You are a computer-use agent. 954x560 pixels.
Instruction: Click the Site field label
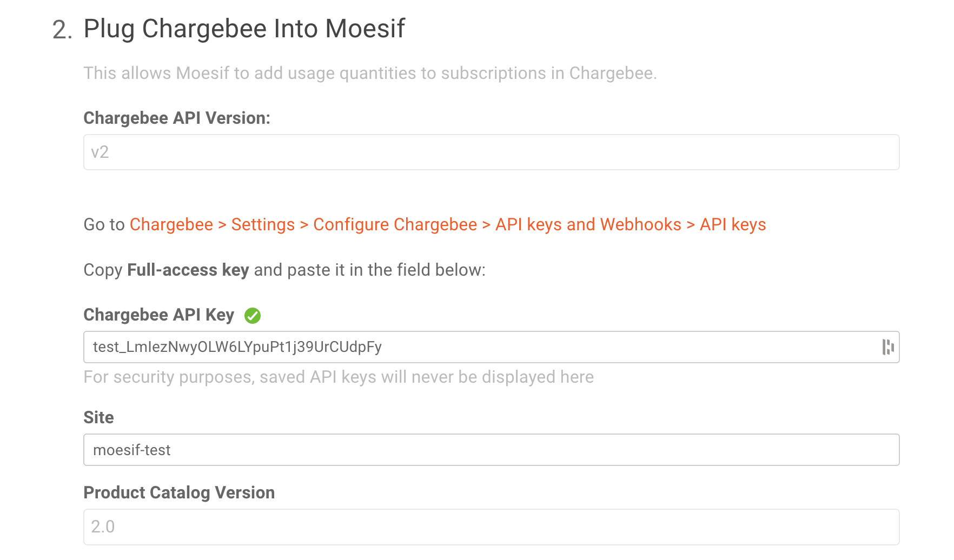coord(98,417)
